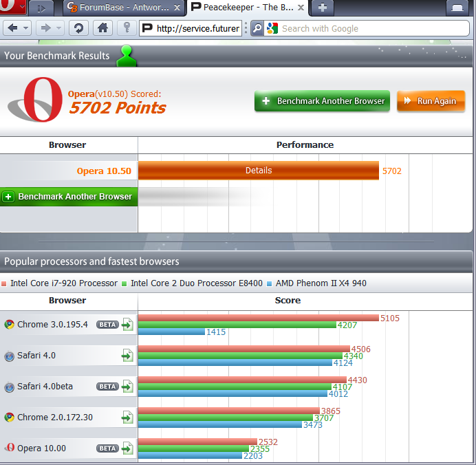Click the Safari 4.0 green score 4340
476x465 pixels.
[353, 356]
